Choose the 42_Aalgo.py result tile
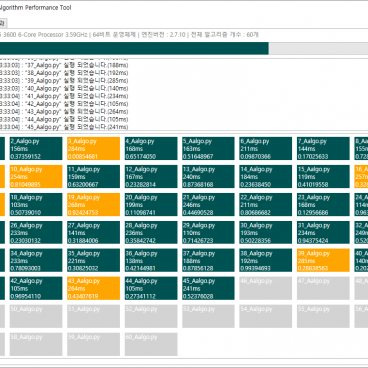The image size is (368, 368). 36,288
